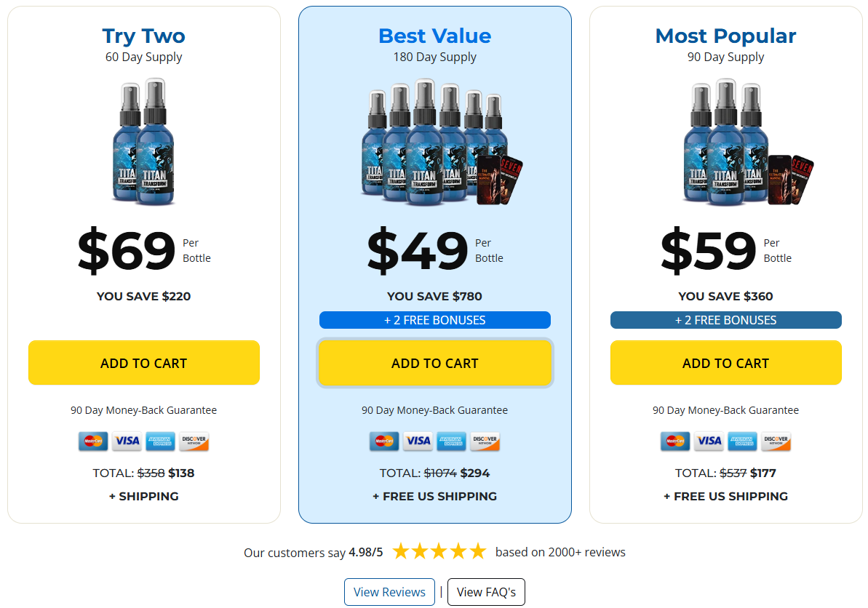This screenshot has width=868, height=608.
Task: Add the 90 Day Supply to cart
Action: [x=725, y=363]
